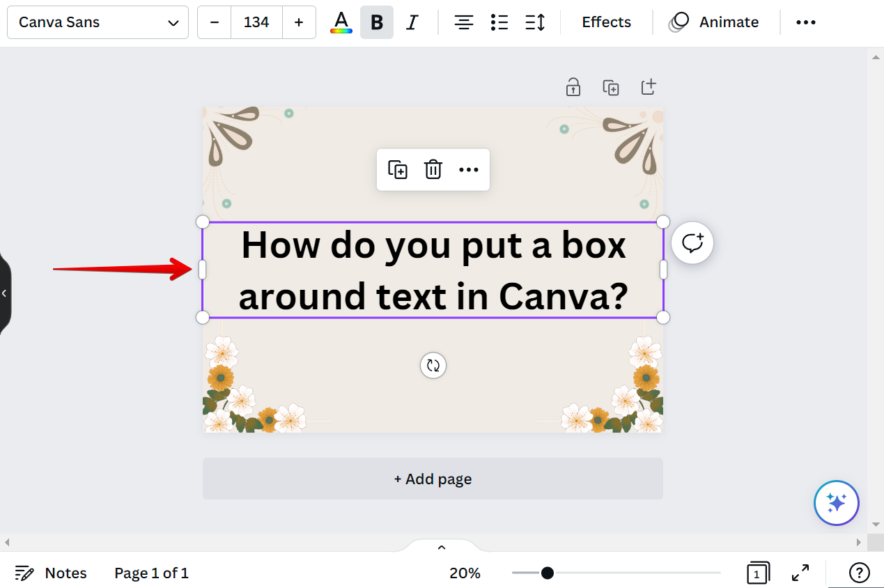Open the Canva Assistant sparkle button
This screenshot has width=884, height=588.
pyautogui.click(x=836, y=502)
